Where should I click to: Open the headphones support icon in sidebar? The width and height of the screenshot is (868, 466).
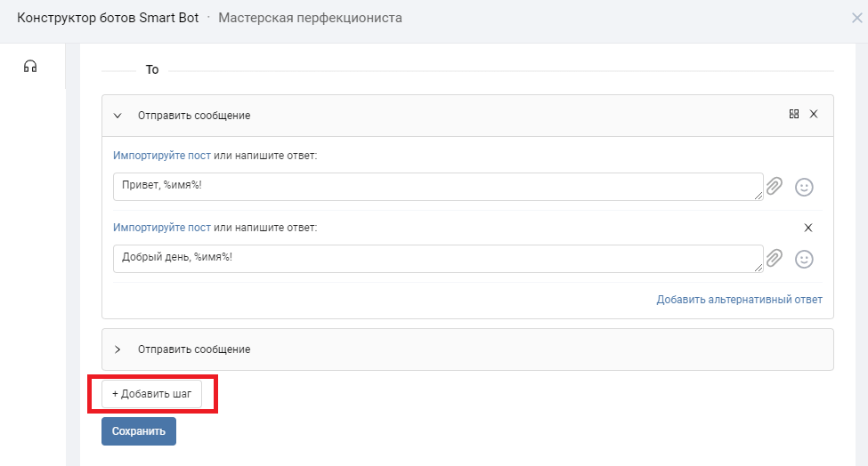click(x=30, y=67)
